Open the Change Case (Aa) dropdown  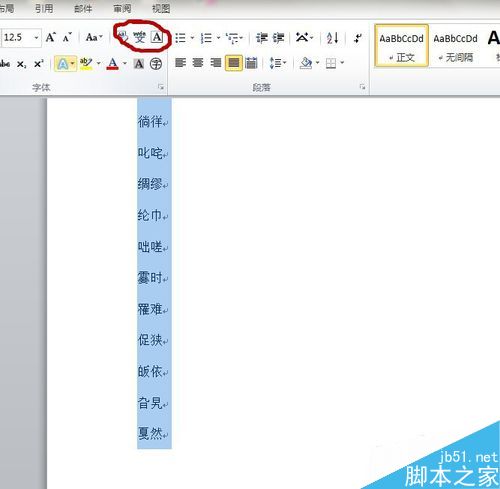click(94, 37)
